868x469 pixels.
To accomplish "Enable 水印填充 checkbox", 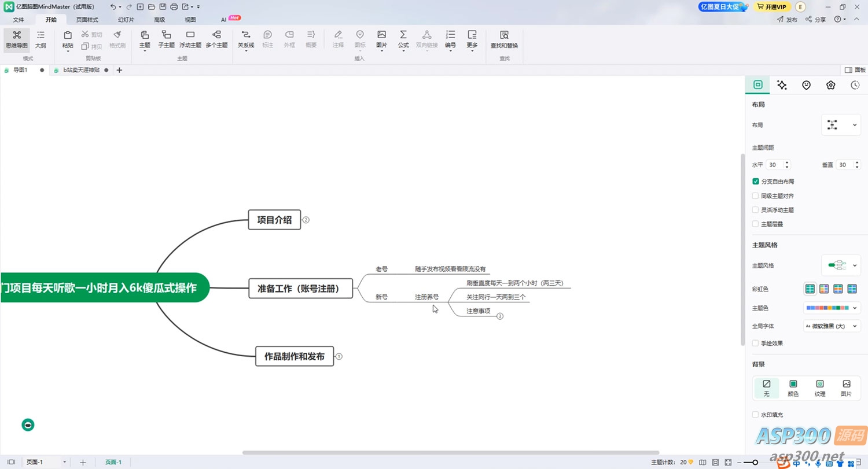I will point(755,415).
